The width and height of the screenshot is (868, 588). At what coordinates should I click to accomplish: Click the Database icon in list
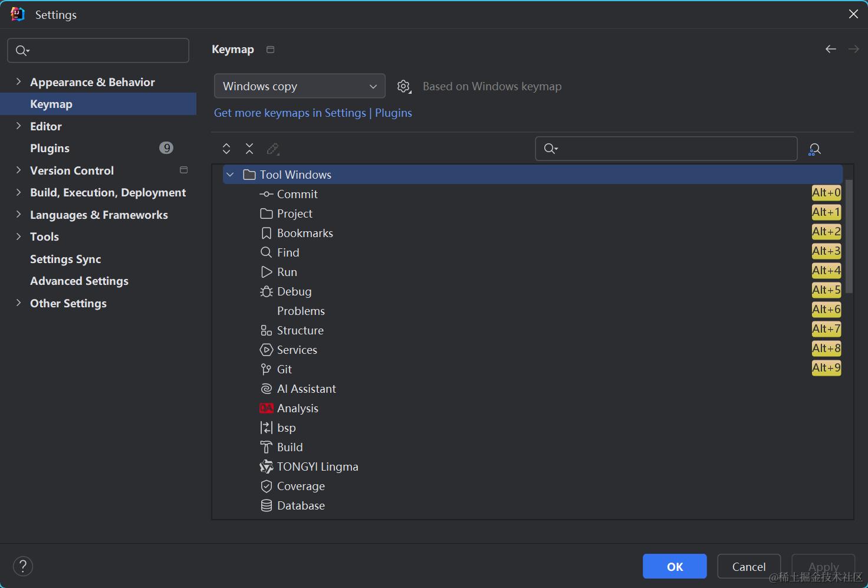pyautogui.click(x=267, y=506)
